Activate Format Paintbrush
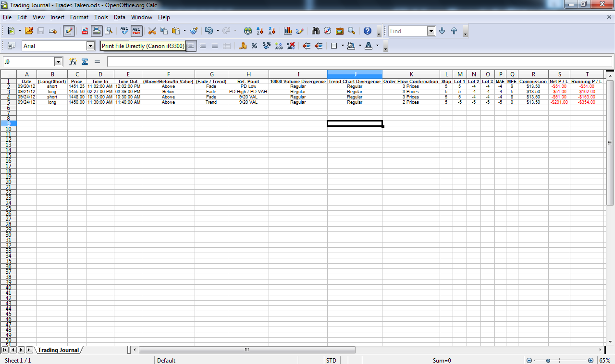 [194, 31]
